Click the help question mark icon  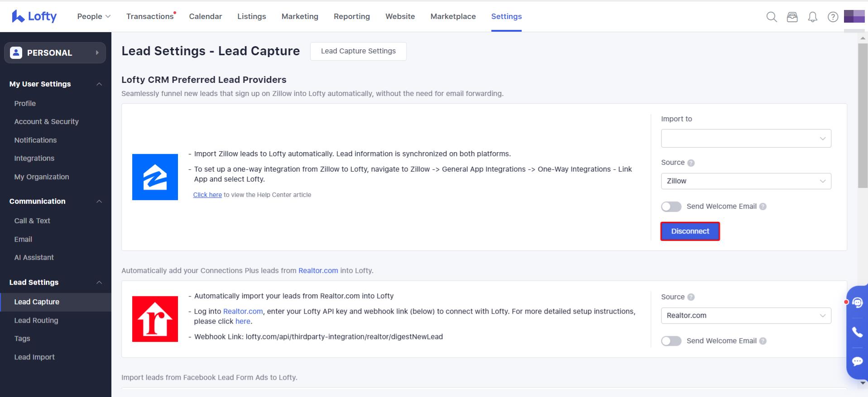click(x=833, y=17)
